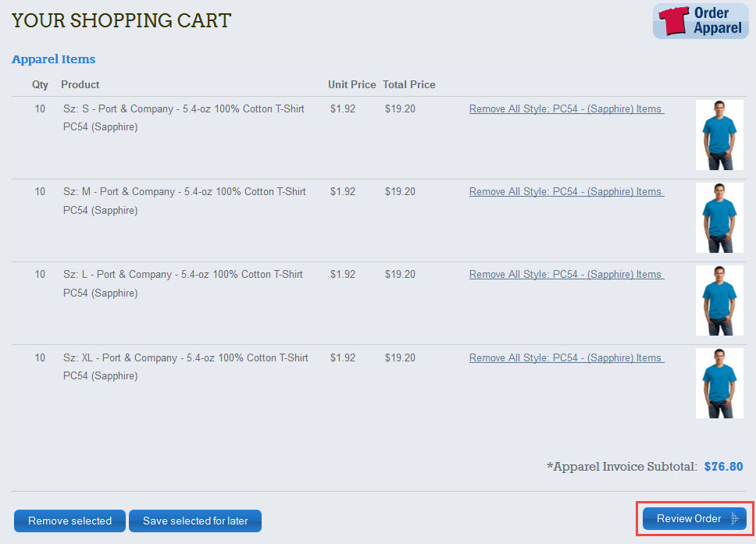This screenshot has height=544, width=756.
Task: Click the remove link on the Size L row
Action: click(565, 274)
